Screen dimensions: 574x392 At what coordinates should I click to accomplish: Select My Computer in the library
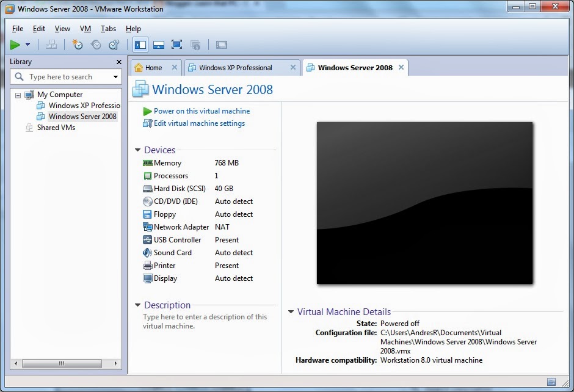tap(60, 95)
